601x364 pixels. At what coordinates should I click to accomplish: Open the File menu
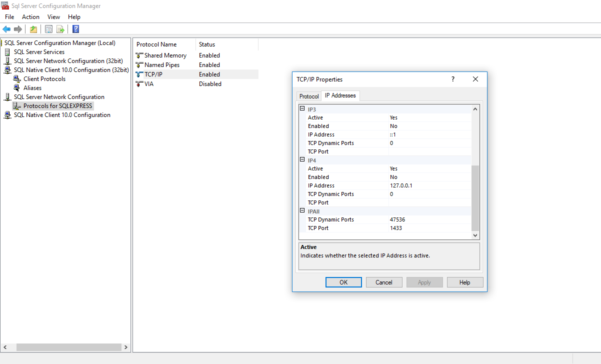click(x=9, y=17)
